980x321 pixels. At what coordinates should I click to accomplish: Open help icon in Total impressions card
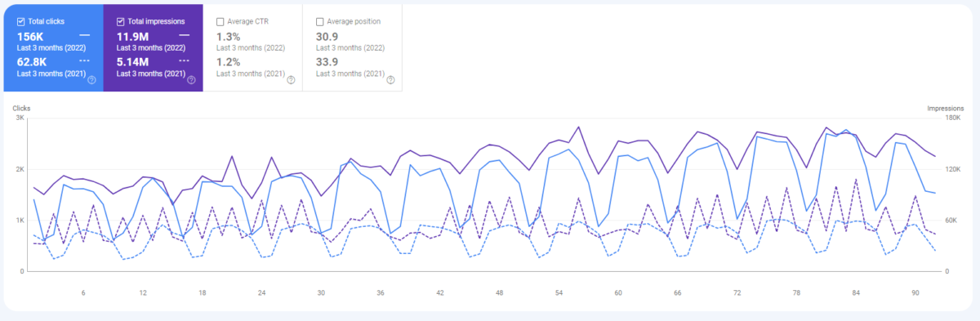[191, 80]
